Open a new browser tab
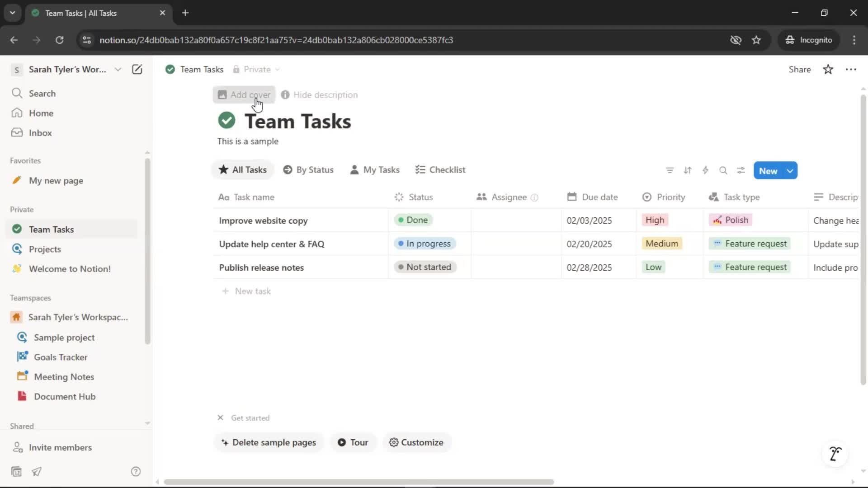This screenshot has height=488, width=868. click(185, 13)
